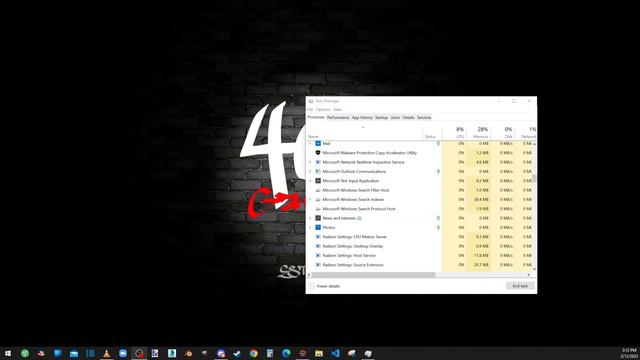Screen dimensions: 640x360
Task: Click the suspended leaf icon on Mail row
Action: (x=438, y=143)
